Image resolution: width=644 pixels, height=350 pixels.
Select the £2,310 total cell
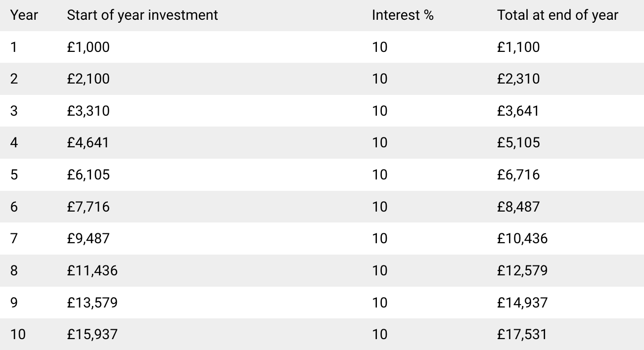(x=519, y=79)
